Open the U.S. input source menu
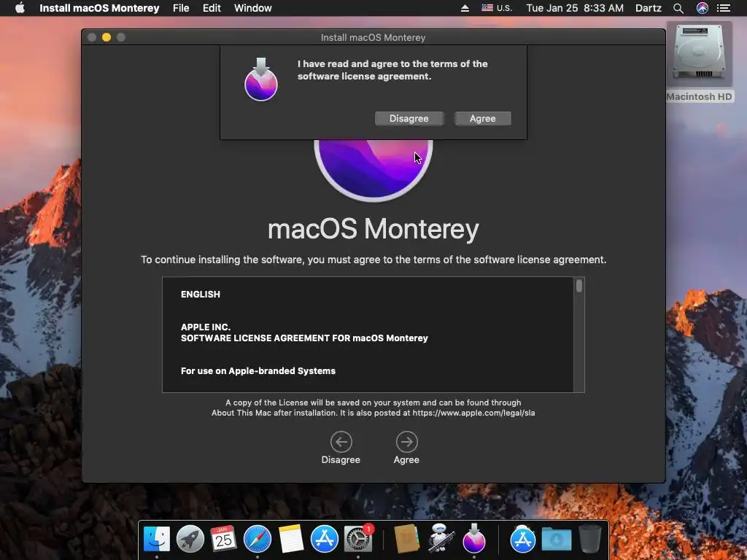747x560 pixels. [x=496, y=8]
